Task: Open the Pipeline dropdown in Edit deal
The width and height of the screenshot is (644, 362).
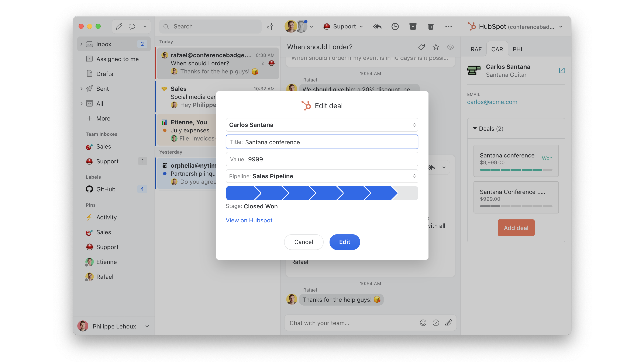Action: pyautogui.click(x=322, y=176)
